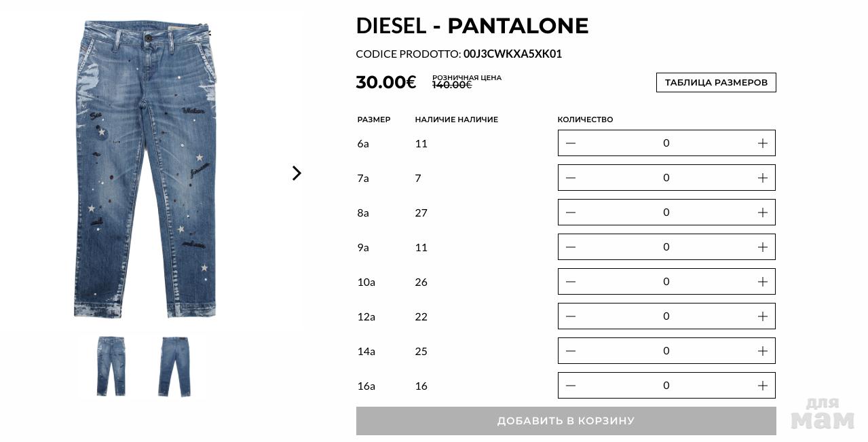Decrease quantity for size 14a
868x442 pixels.
(x=571, y=351)
